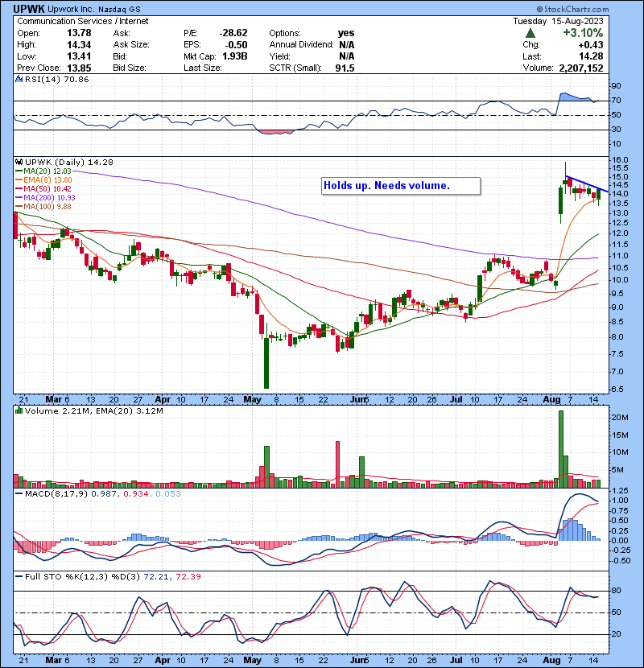Click the EMA(8) 13.80 legend entry

[43, 179]
